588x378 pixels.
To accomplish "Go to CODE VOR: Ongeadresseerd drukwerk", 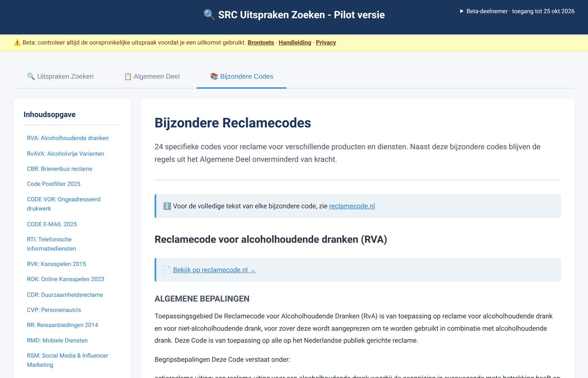I will (x=64, y=204).
